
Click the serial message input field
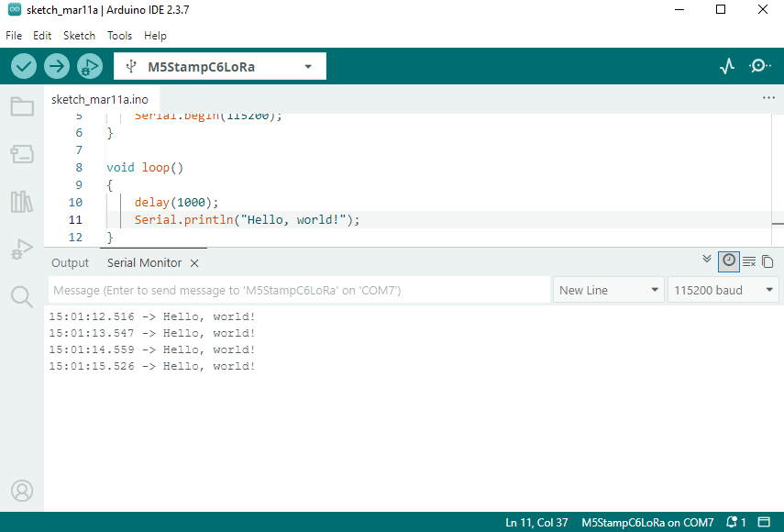click(298, 290)
